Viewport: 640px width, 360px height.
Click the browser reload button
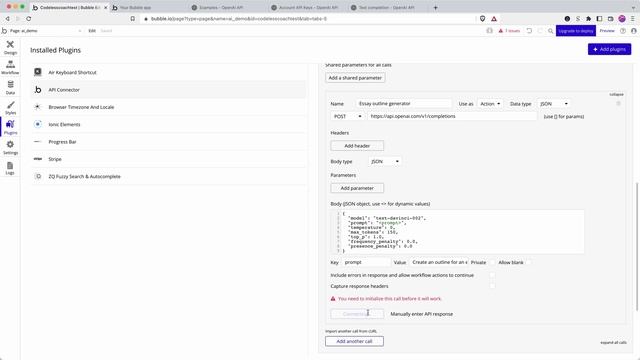[29, 19]
